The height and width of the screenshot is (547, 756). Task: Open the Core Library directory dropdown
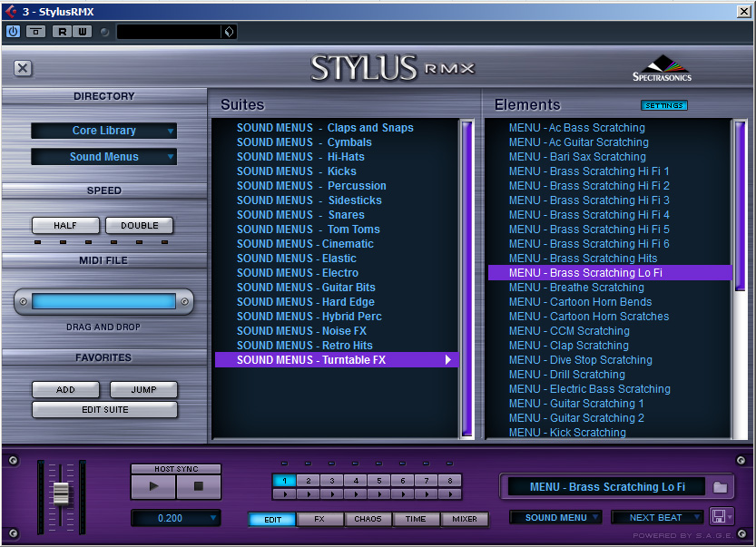click(104, 130)
